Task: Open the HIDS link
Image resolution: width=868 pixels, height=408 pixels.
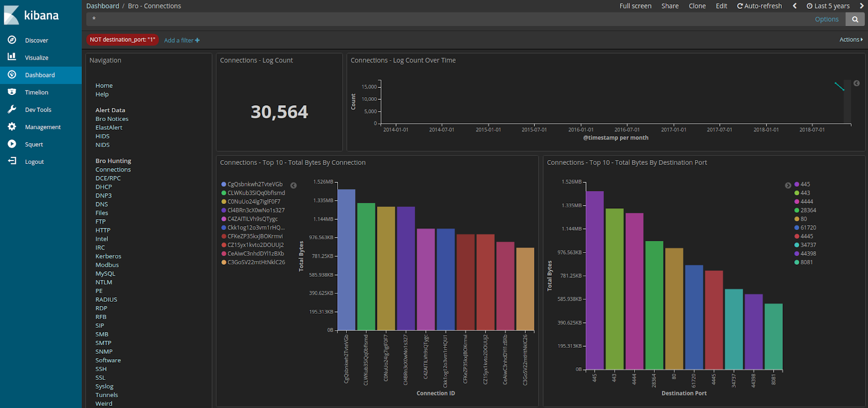Action: pyautogui.click(x=103, y=136)
